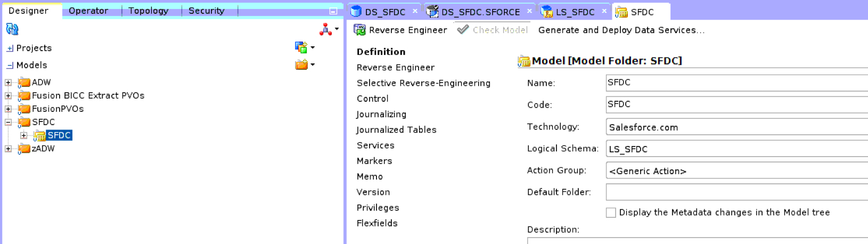
Task: Click the ADW folder icon
Action: click(24, 83)
